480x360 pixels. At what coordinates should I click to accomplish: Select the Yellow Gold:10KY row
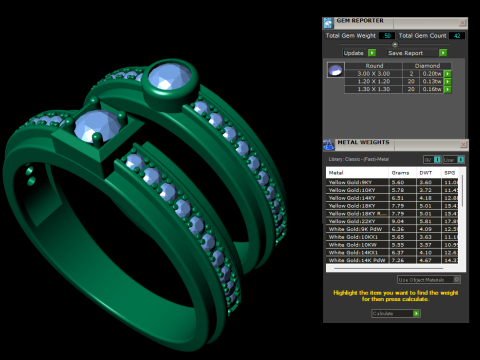[x=392, y=190]
